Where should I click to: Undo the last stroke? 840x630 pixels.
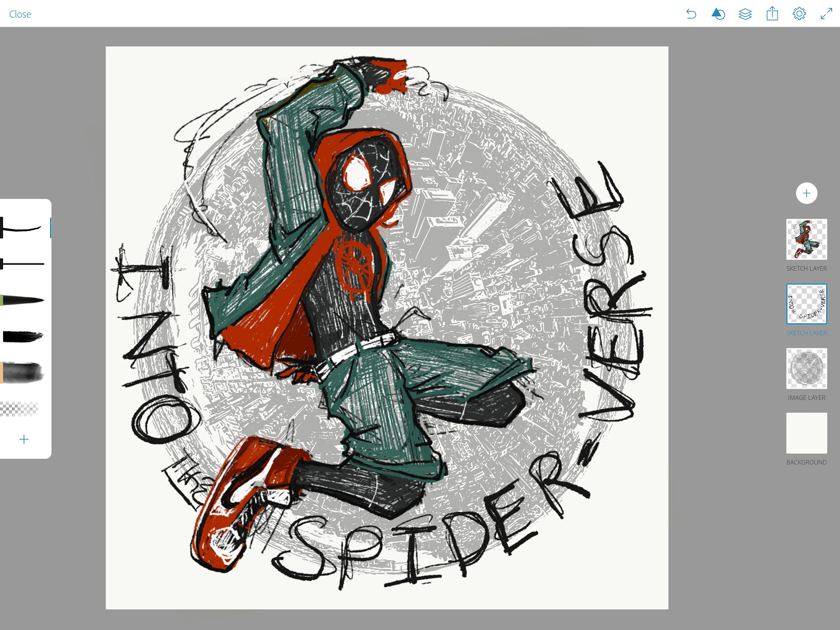[691, 14]
